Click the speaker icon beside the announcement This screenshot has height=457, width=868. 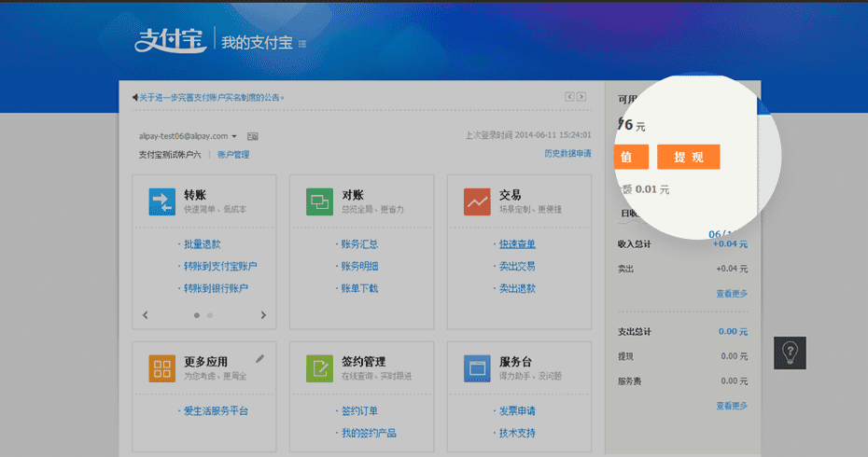click(x=134, y=97)
